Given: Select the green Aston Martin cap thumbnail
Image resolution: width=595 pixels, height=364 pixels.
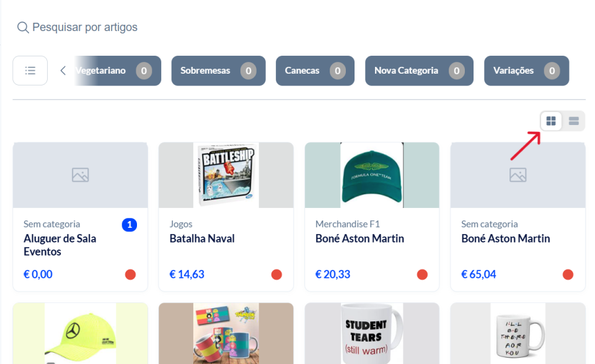Looking at the screenshot, I should point(372,175).
